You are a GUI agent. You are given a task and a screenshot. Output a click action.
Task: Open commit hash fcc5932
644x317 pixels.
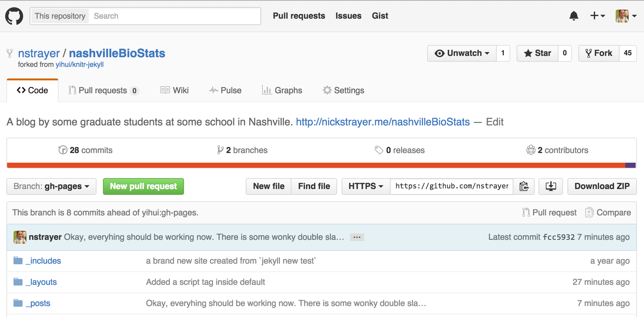pyautogui.click(x=558, y=237)
